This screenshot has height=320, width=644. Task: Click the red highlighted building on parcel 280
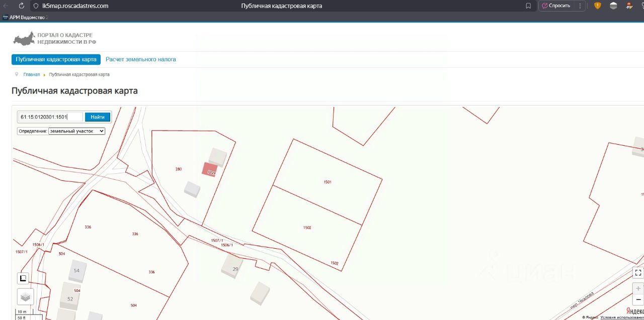(209, 169)
